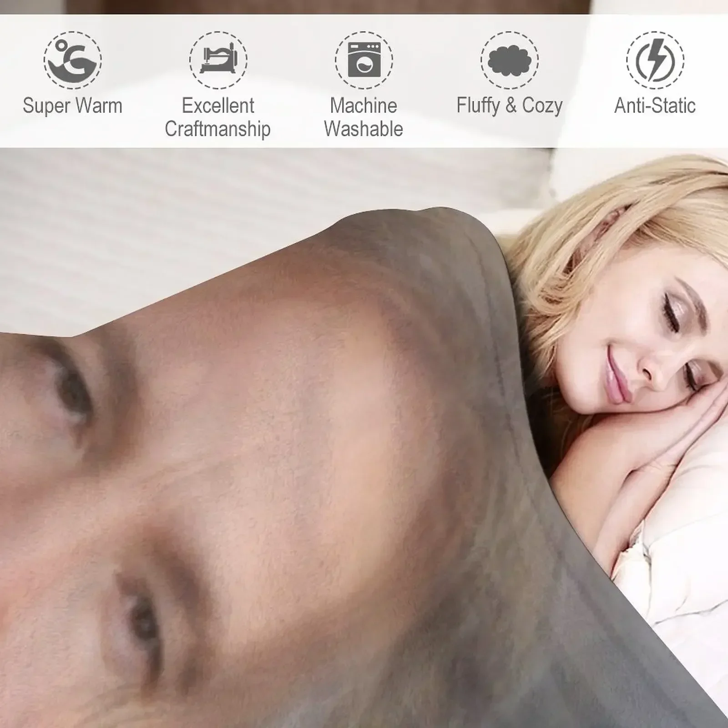
Task: Select the 'Fluffy & Cozy' label
Action: click(510, 106)
